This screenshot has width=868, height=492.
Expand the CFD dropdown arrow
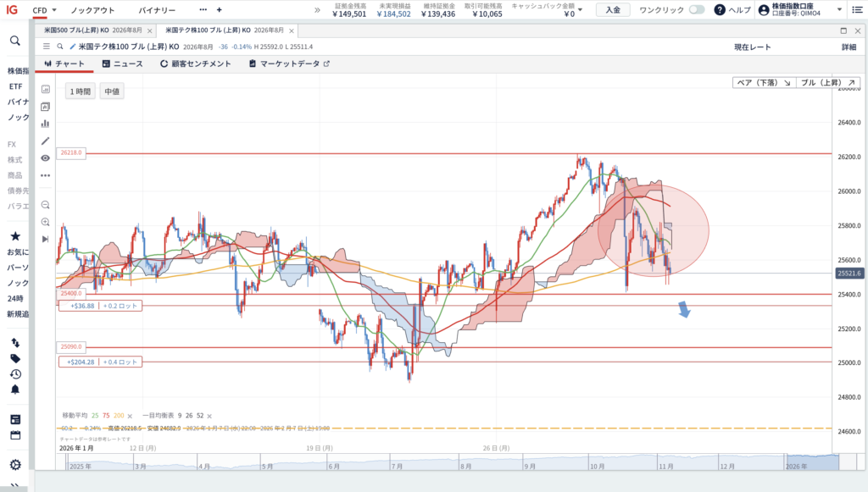coord(54,10)
